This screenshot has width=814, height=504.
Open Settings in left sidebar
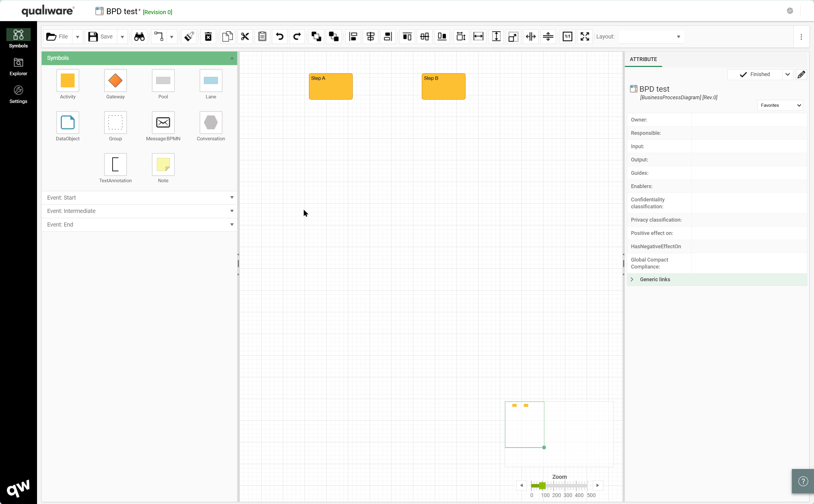[18, 95]
